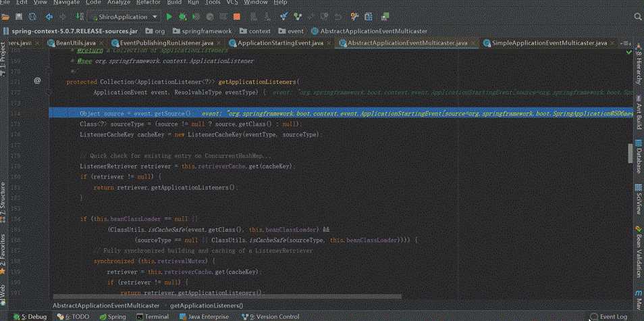Open the Run menu
This screenshot has width=644, height=321.
click(193, 3)
